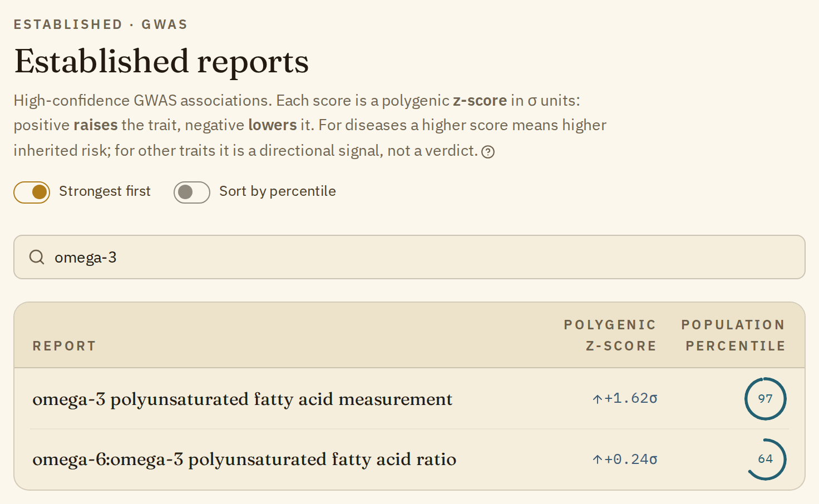The image size is (819, 504).
Task: Click the +1.62σ z-score value
Action: (x=631, y=398)
